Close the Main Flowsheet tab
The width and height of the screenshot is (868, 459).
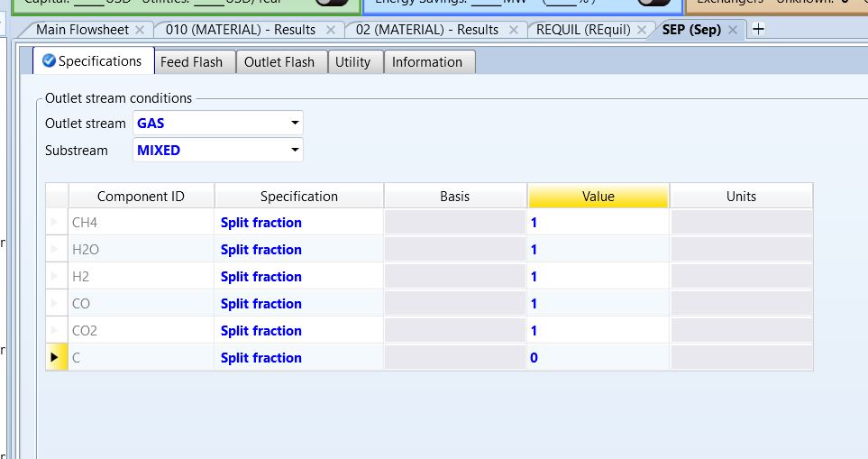[140, 30]
